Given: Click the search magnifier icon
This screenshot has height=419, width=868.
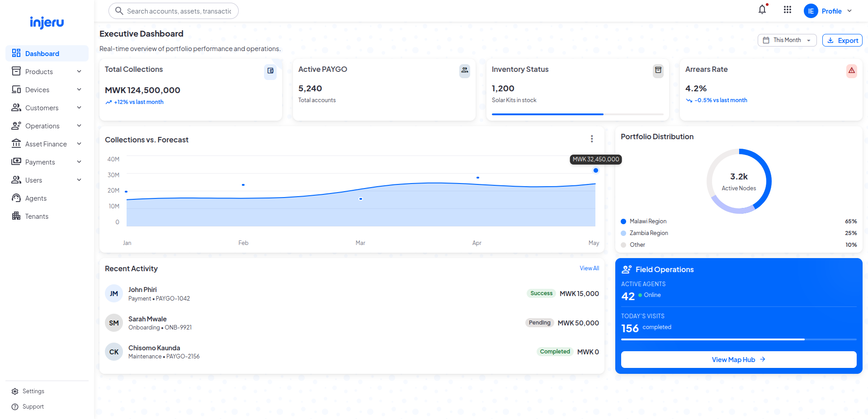Looking at the screenshot, I should point(119,11).
